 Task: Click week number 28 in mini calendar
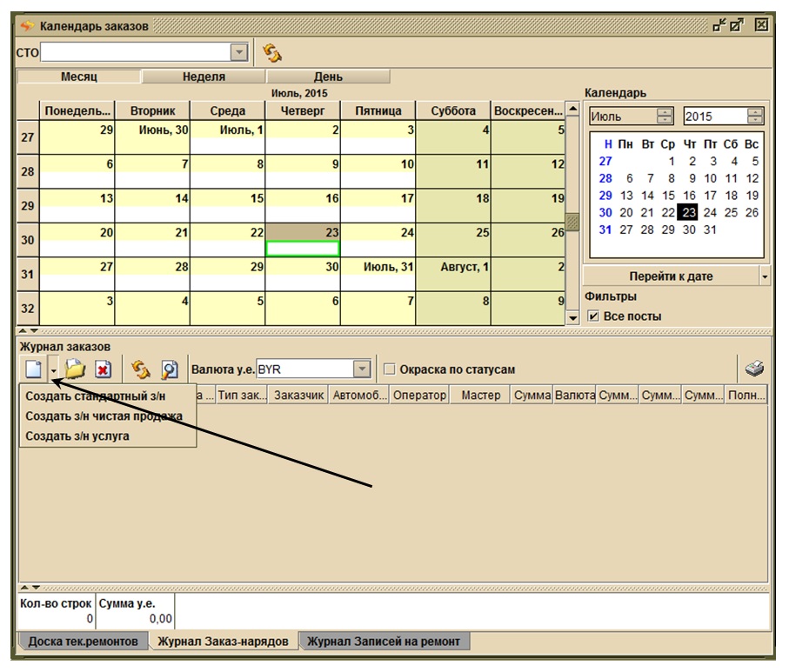click(605, 178)
